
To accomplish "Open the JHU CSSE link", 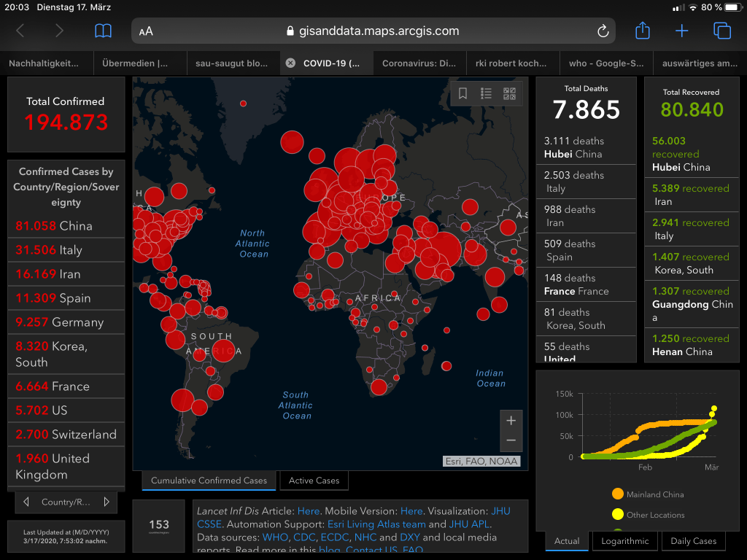I will (500, 511).
